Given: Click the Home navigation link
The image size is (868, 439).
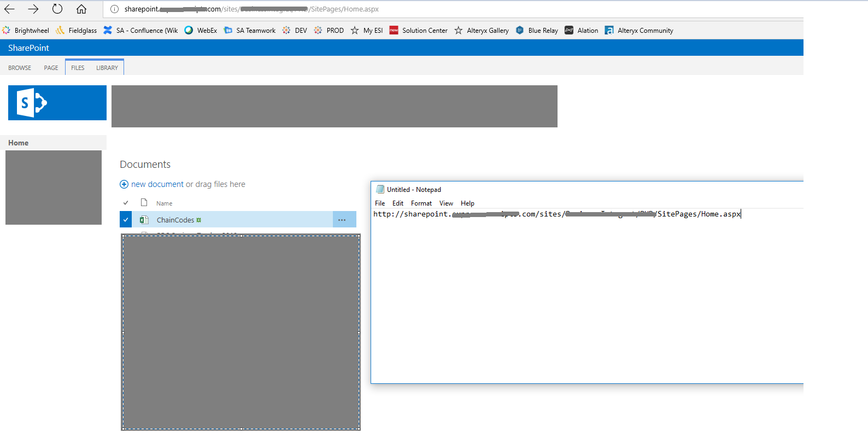Looking at the screenshot, I should 19,143.
